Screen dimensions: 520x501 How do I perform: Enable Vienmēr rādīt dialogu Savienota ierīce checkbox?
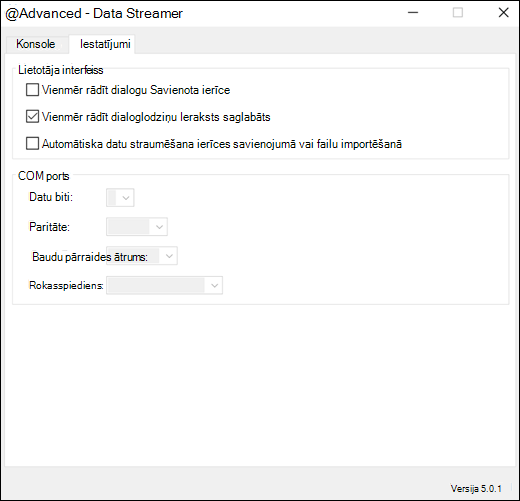pos(32,90)
